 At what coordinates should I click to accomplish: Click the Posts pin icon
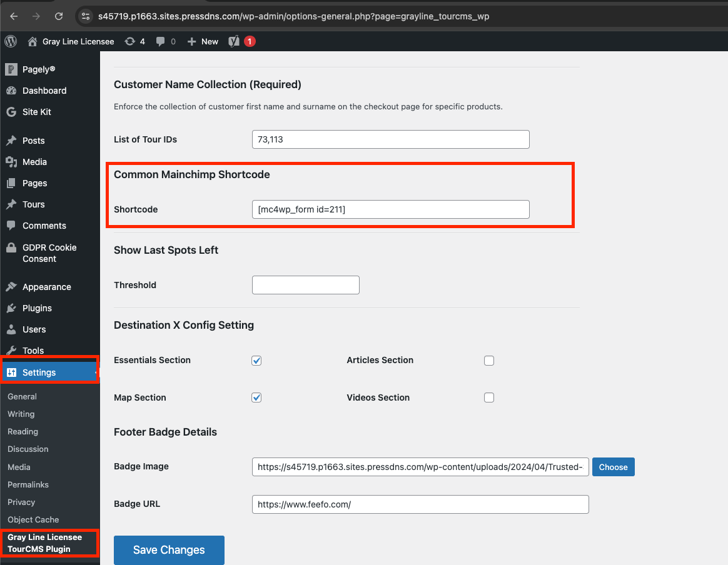coord(11,141)
